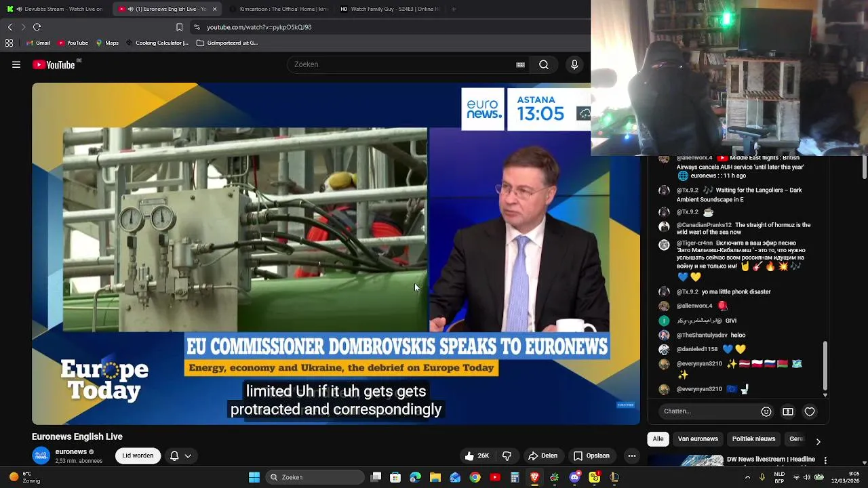The width and height of the screenshot is (868, 488).
Task: Go back with the browser back arrow
Action: [9, 27]
